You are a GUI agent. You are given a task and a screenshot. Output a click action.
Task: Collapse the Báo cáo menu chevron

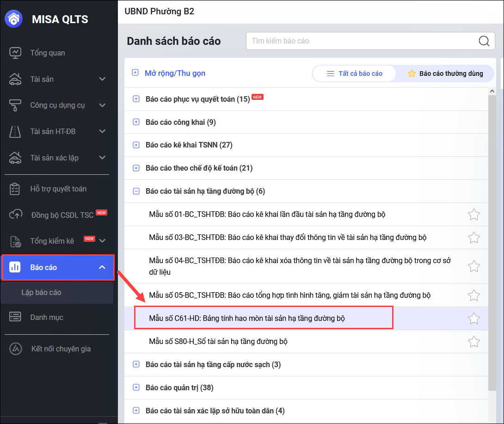(x=102, y=267)
